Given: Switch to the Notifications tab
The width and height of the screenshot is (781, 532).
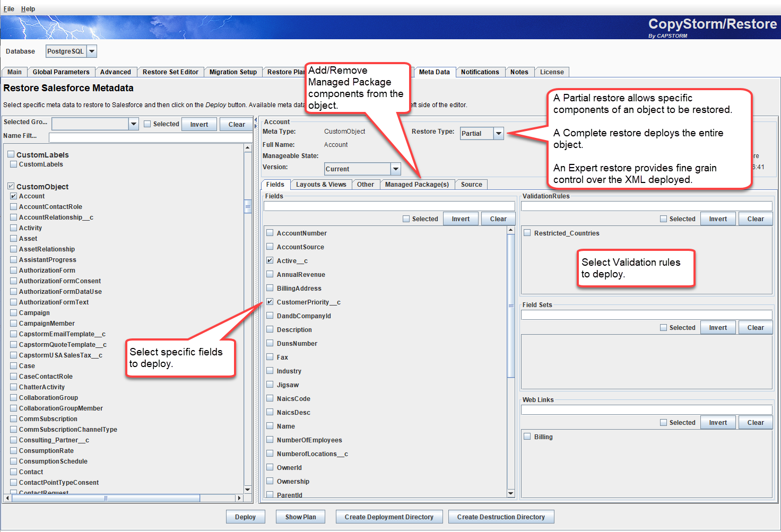Looking at the screenshot, I should click(480, 72).
